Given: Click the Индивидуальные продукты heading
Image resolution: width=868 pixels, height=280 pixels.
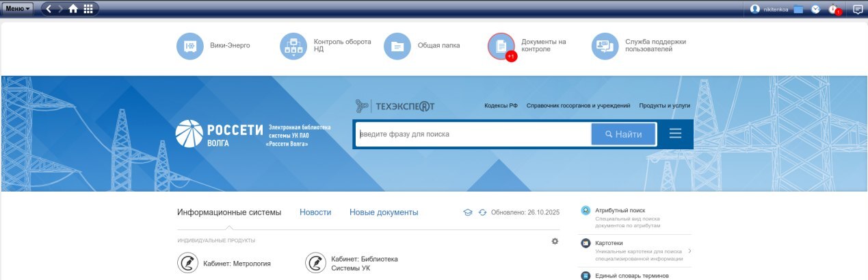Looking at the screenshot, I should pyautogui.click(x=216, y=241).
